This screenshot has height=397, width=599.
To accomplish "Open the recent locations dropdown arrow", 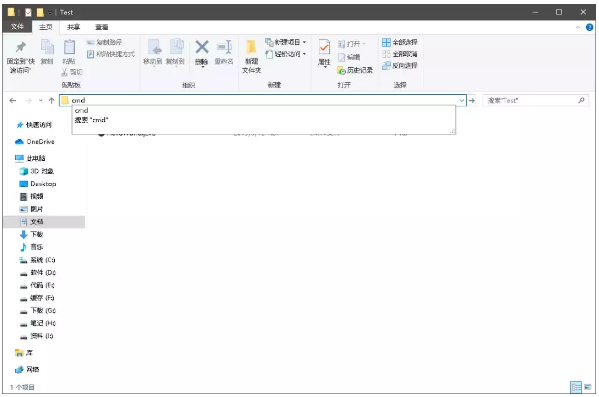I will point(40,100).
